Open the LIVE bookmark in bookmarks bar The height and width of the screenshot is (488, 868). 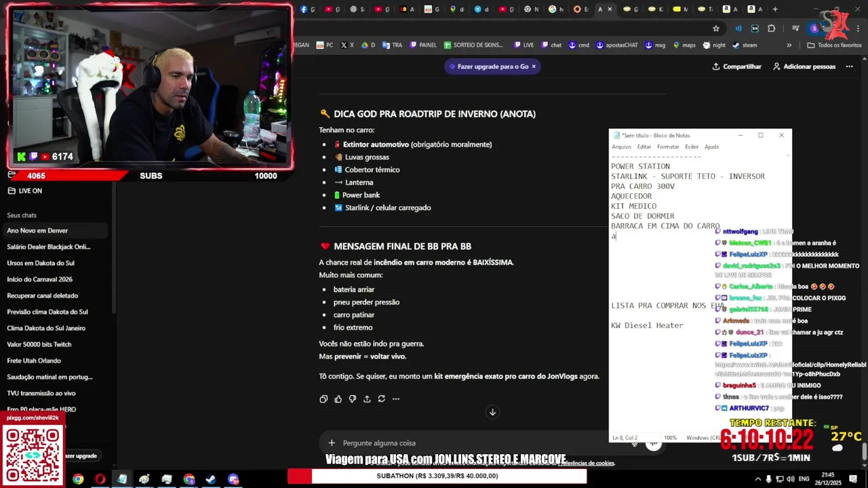point(524,45)
